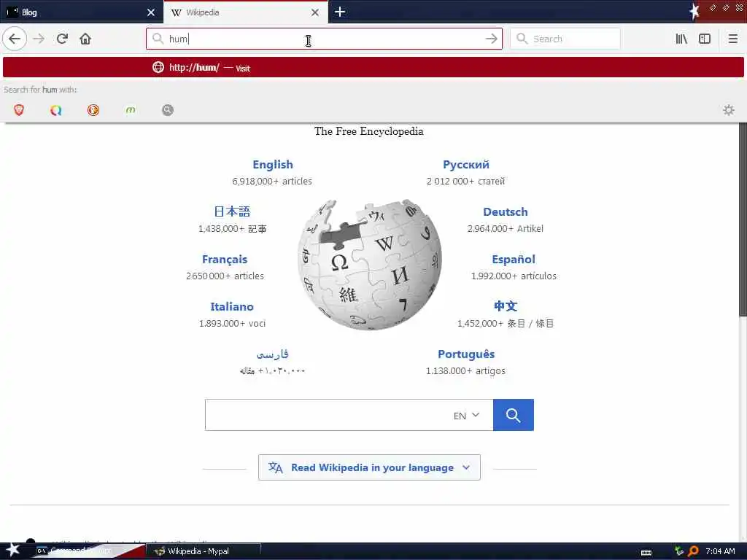Click the blue Wikipedia search button

coord(513,415)
